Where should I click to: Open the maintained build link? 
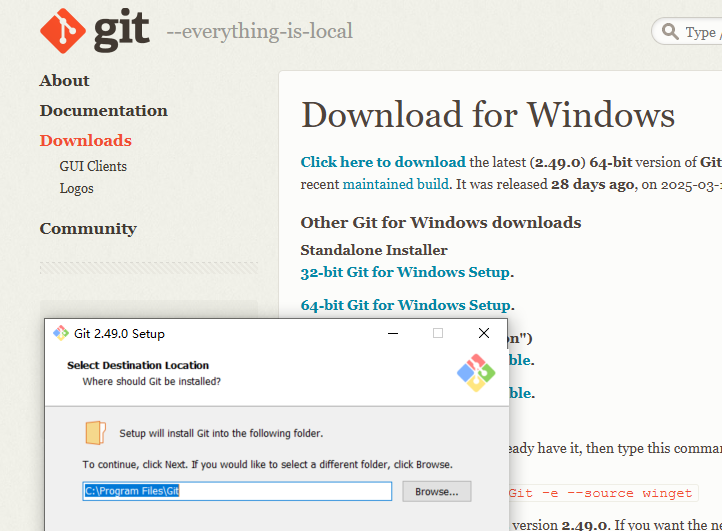click(396, 184)
